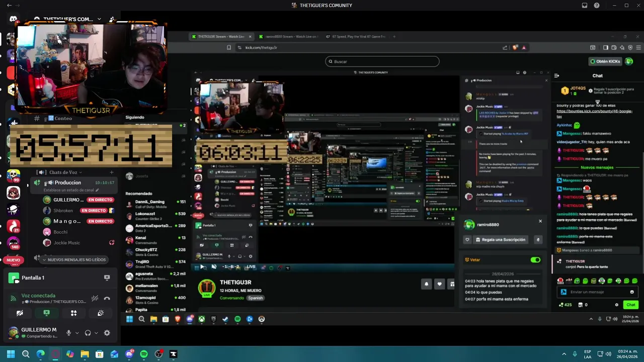Viewport: 644px width, 362px height.
Task: Click the Brave Shields lion icon in address bar
Action: point(515,47)
